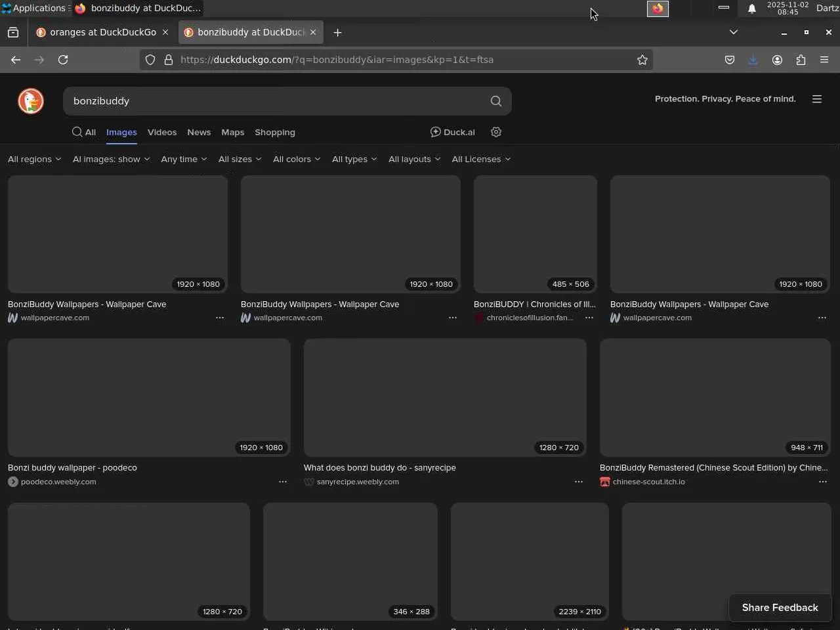This screenshot has width=840, height=630.
Task: Reload the current page
Action: point(63,60)
